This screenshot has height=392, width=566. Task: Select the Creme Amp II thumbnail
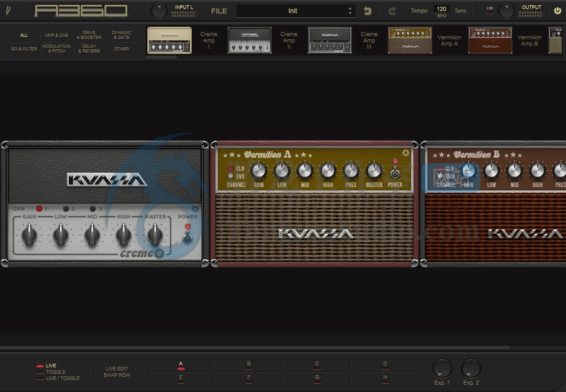(x=249, y=40)
